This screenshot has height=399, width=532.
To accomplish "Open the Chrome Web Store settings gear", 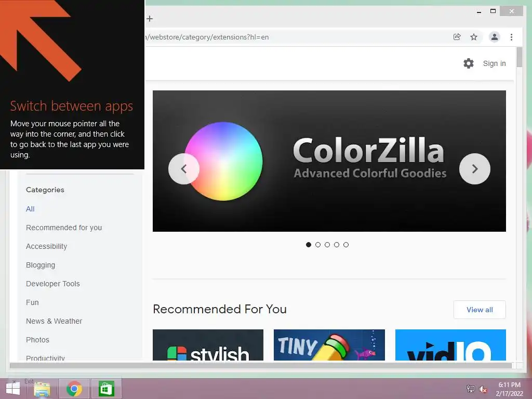I will (468, 63).
